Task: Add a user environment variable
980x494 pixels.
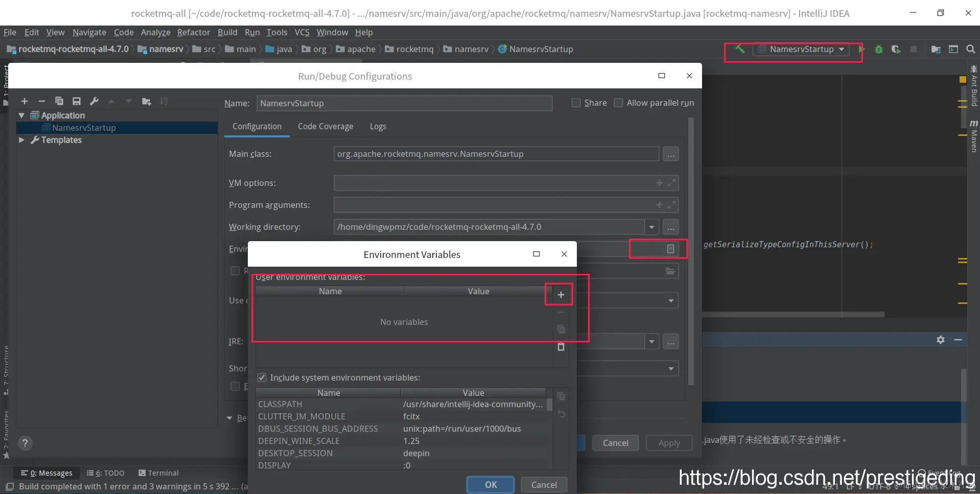Action: pos(561,295)
